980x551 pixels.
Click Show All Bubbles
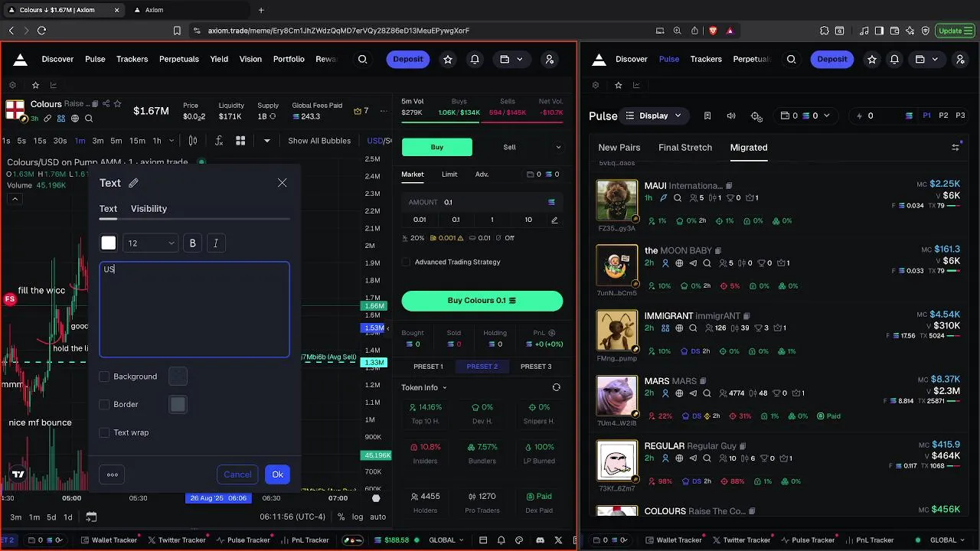pyautogui.click(x=319, y=141)
